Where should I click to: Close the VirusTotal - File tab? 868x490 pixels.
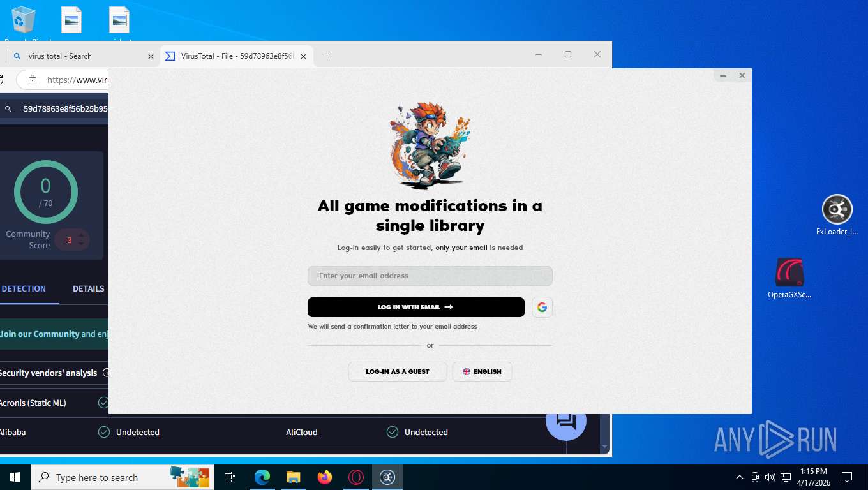(x=304, y=56)
